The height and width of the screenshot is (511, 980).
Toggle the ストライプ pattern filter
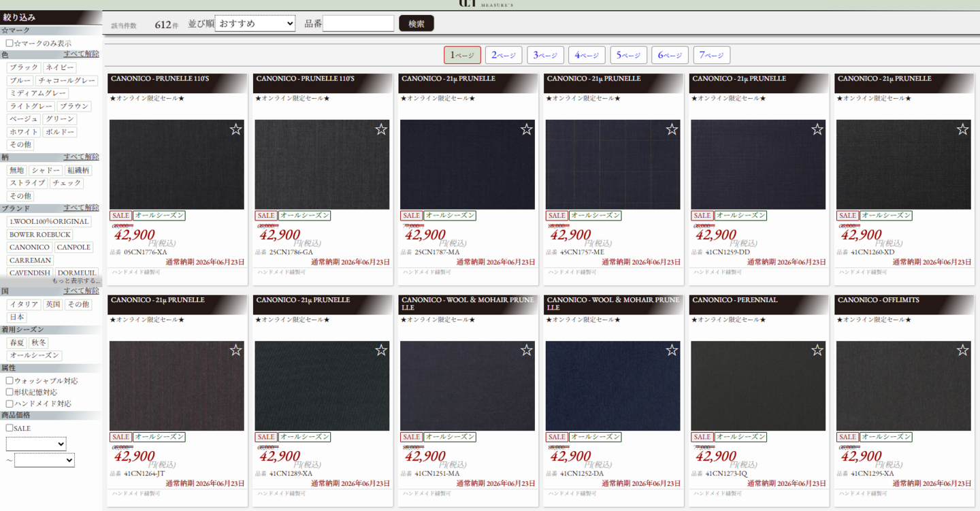27,183
